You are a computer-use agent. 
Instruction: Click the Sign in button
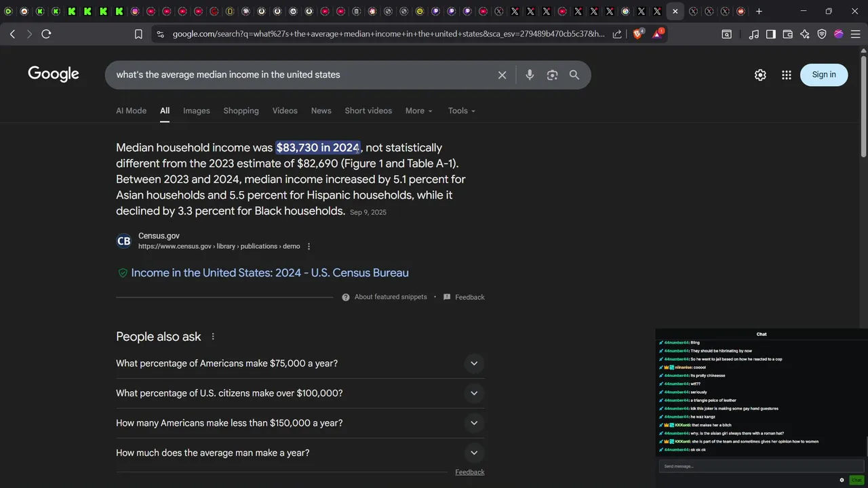pyautogui.click(x=824, y=75)
